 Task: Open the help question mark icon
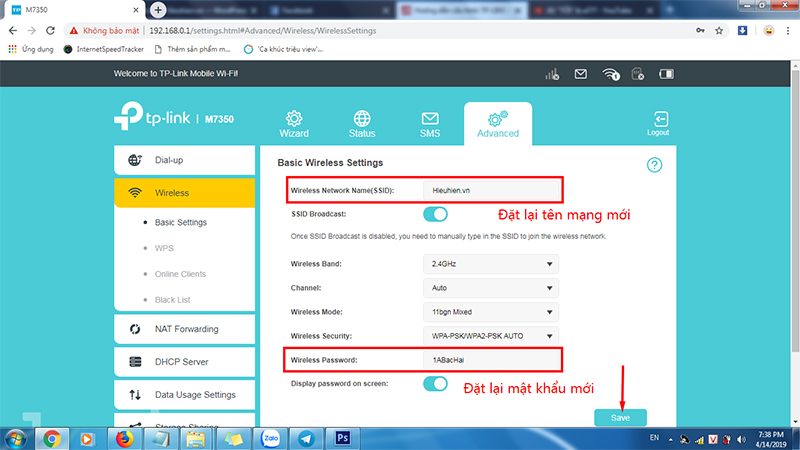click(655, 165)
